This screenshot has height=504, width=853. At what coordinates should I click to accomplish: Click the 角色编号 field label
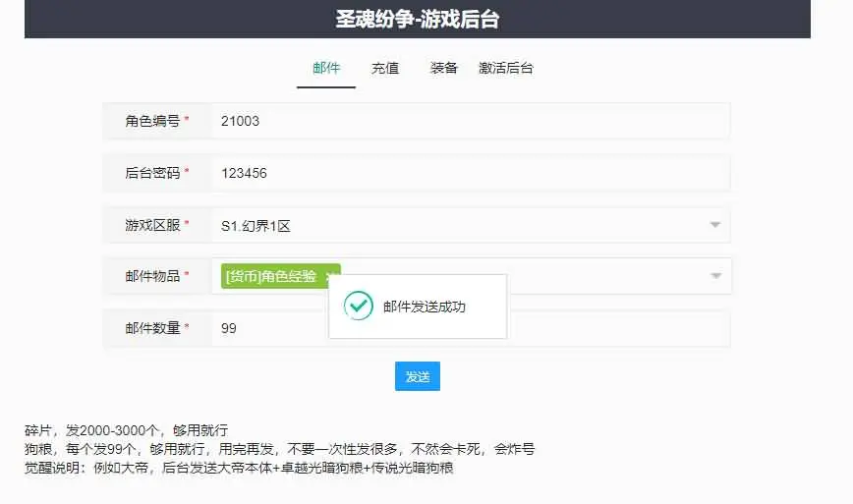click(x=152, y=121)
